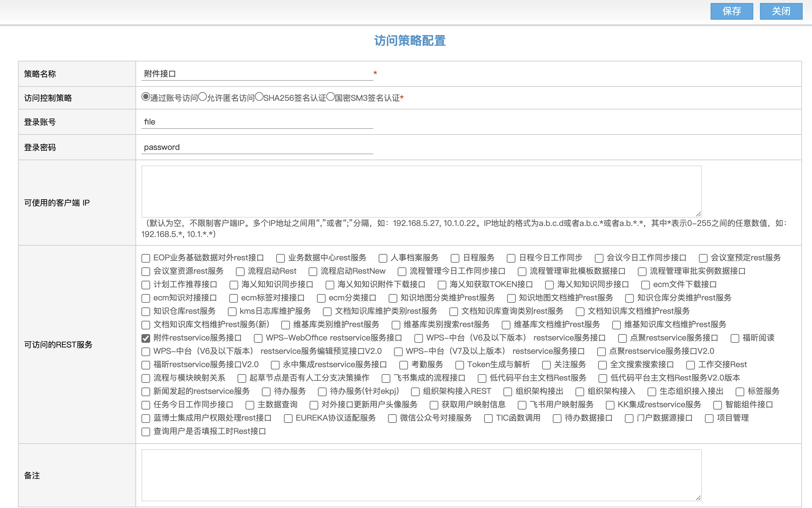The height and width of the screenshot is (508, 812).
Task: Check the 考勤服务 checkbox
Action: click(x=404, y=365)
